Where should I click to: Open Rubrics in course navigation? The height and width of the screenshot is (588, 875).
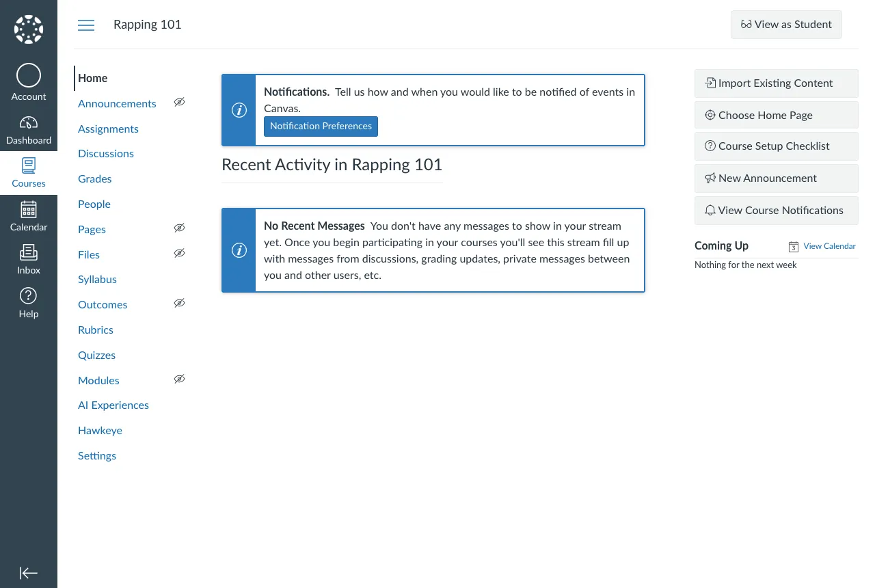pos(96,330)
